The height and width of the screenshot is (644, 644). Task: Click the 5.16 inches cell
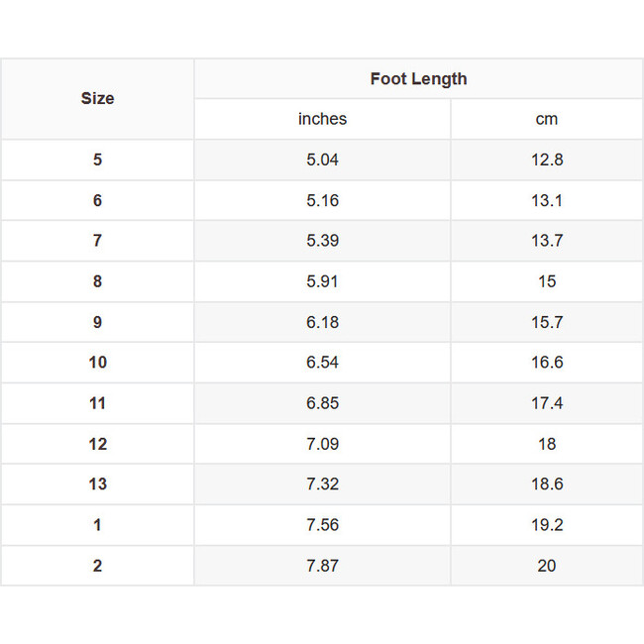click(322, 200)
